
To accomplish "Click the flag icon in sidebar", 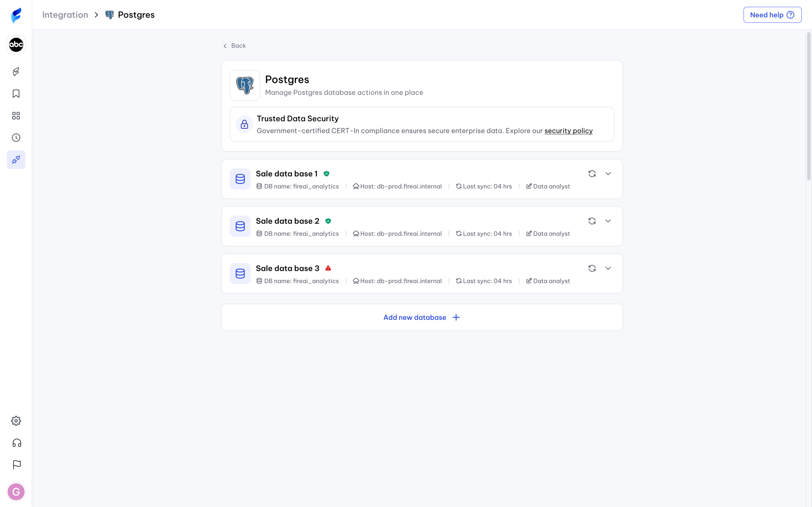I will pyautogui.click(x=16, y=465).
